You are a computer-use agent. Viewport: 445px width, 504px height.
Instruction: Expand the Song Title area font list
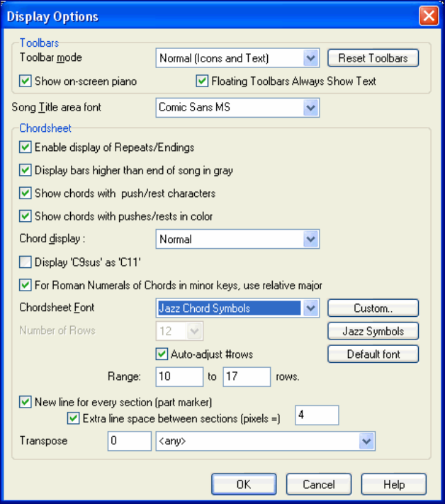pyautogui.click(x=310, y=108)
